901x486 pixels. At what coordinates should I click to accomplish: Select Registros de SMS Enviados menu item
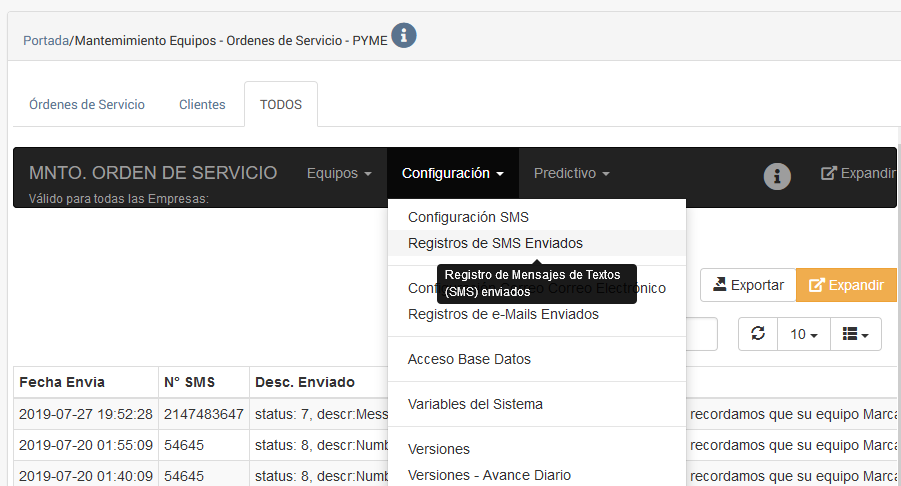pos(495,243)
